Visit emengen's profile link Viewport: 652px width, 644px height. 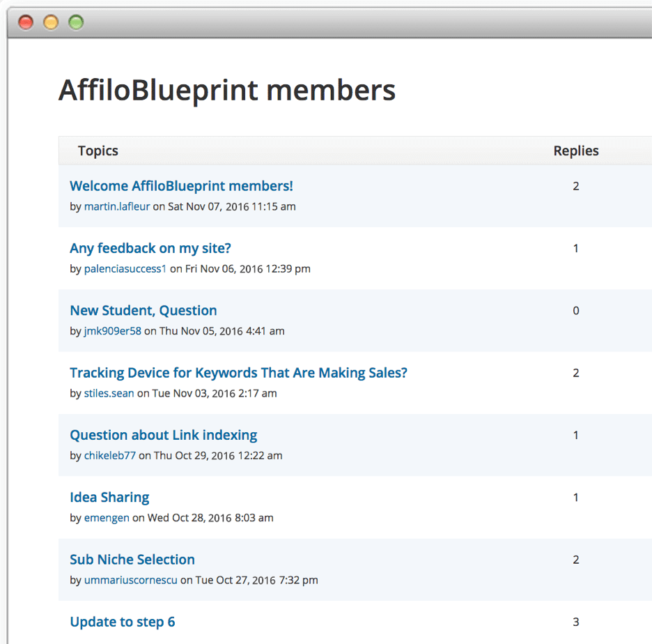[x=107, y=518]
